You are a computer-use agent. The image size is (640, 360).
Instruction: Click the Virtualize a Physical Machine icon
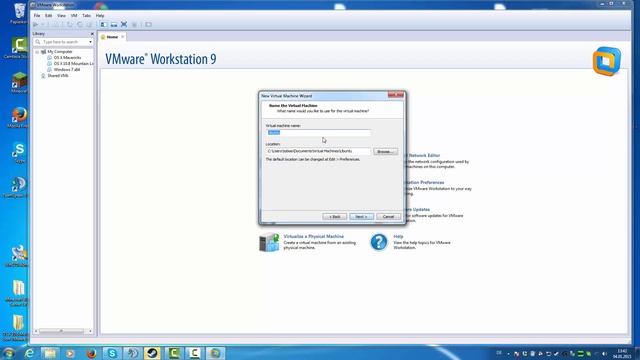click(x=269, y=242)
